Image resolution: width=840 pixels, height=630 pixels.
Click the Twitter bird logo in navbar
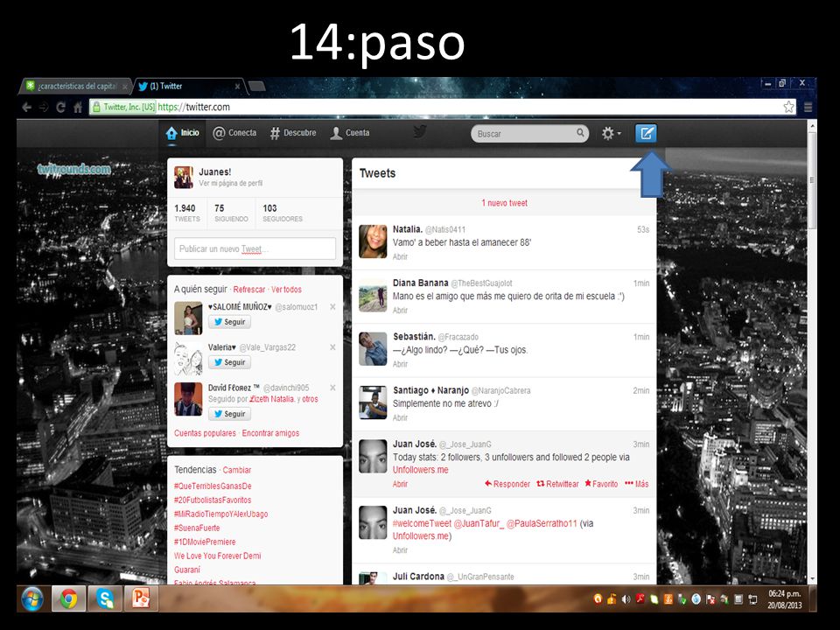click(x=420, y=132)
